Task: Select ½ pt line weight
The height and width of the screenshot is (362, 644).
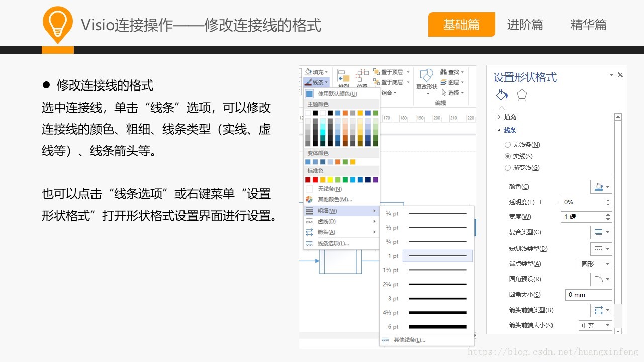Action: pyautogui.click(x=426, y=228)
